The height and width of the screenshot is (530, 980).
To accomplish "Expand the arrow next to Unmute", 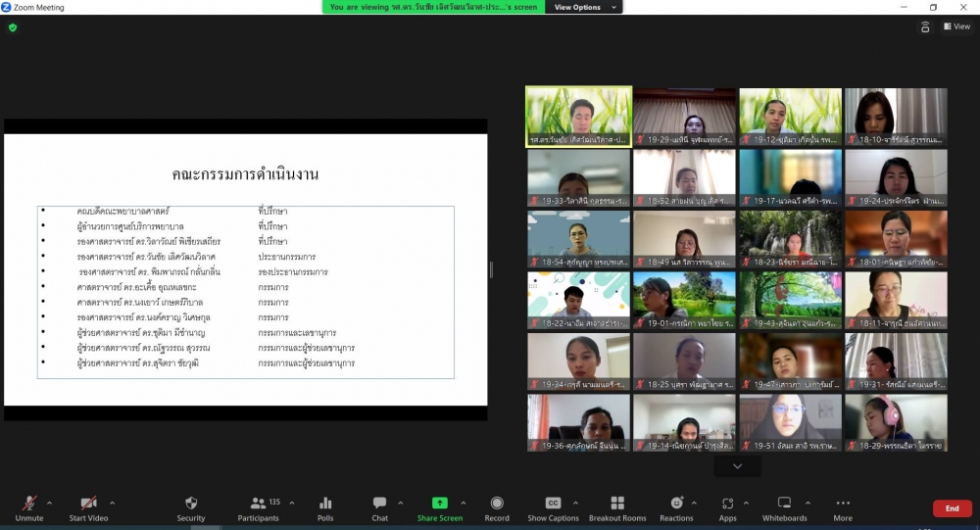I will pos(49,503).
